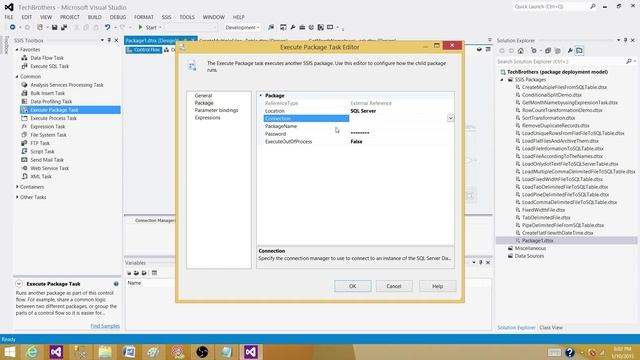Image resolution: width=640 pixels, height=360 pixels.
Task: Collapse Package property category
Action: pyautogui.click(x=261, y=95)
